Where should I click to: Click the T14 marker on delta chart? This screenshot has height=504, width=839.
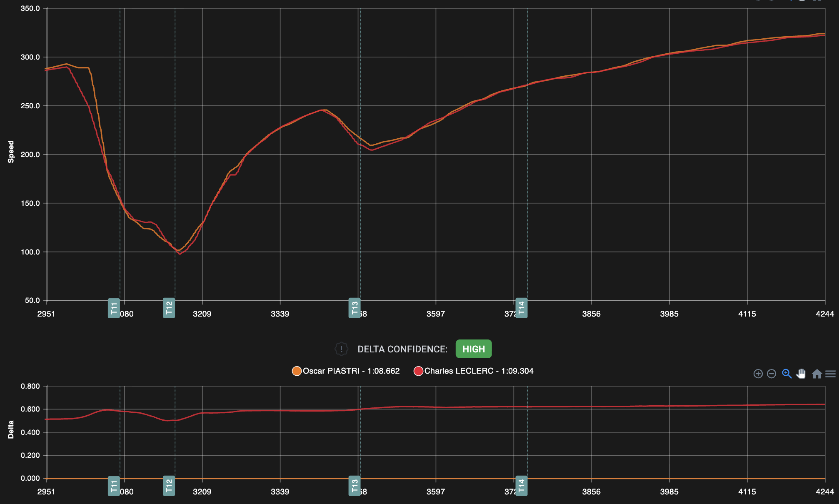522,486
